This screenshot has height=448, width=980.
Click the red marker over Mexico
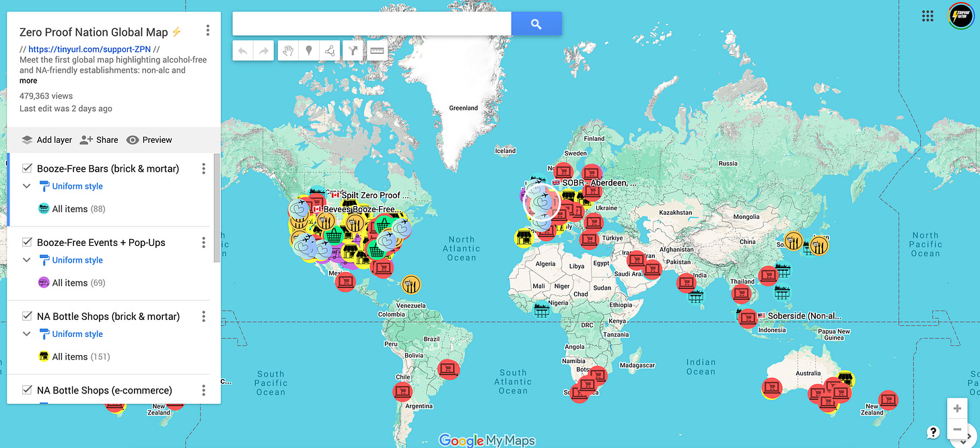pyautogui.click(x=345, y=280)
